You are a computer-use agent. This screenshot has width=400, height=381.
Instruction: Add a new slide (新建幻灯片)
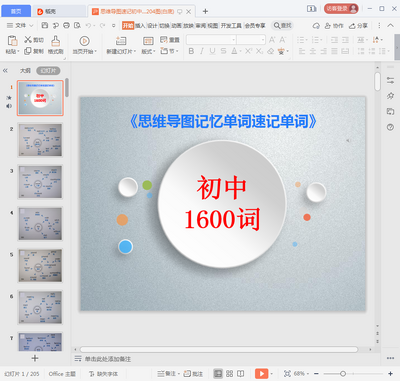121,45
